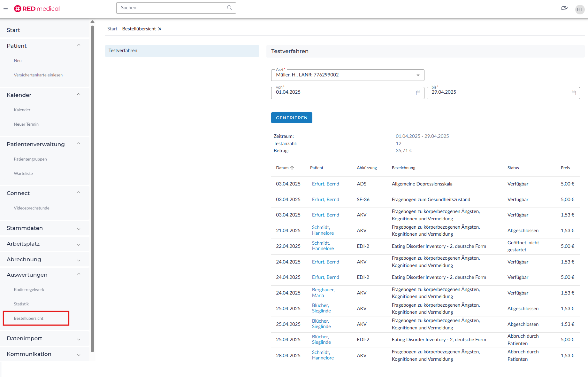Image resolution: width=588 pixels, height=378 pixels.
Task: Click the search magnifier icon
Action: [229, 8]
